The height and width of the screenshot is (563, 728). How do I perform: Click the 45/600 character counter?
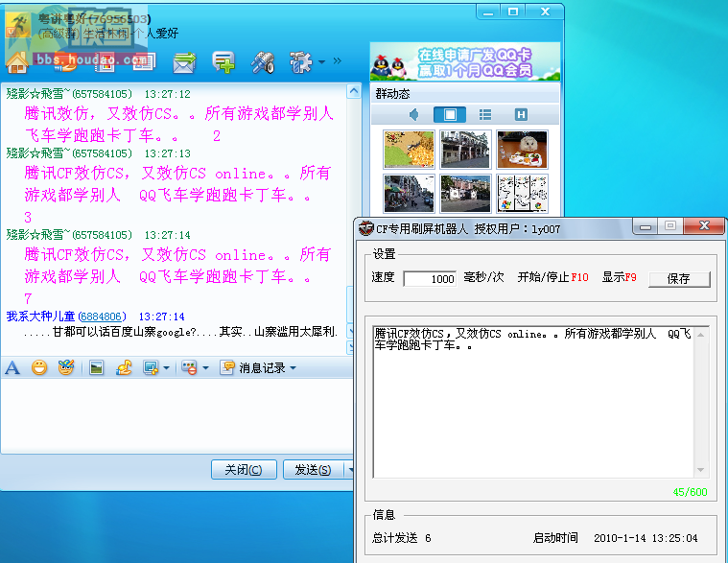pos(690,492)
